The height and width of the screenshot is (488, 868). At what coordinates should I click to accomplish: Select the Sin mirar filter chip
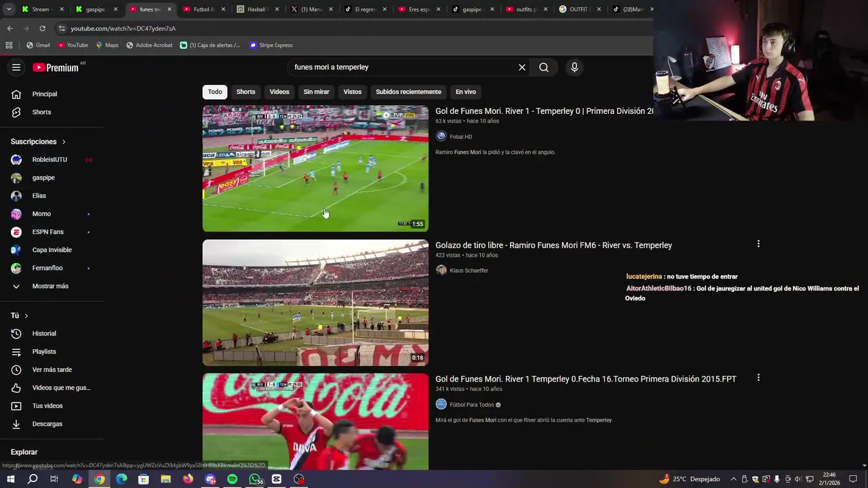(316, 91)
